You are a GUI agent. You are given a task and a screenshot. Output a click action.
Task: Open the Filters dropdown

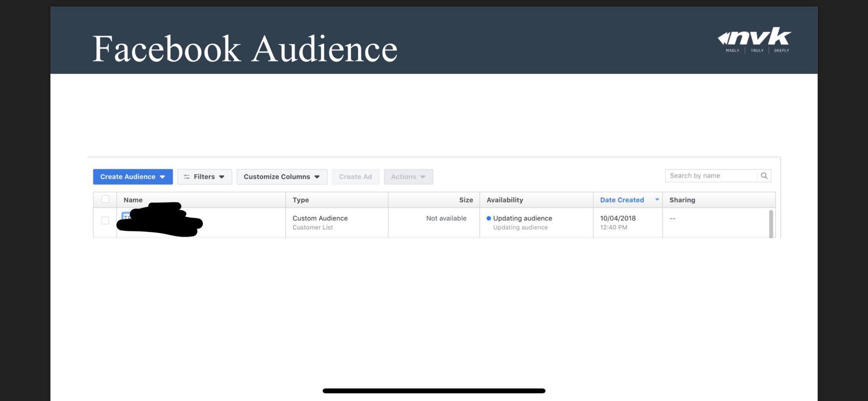205,177
